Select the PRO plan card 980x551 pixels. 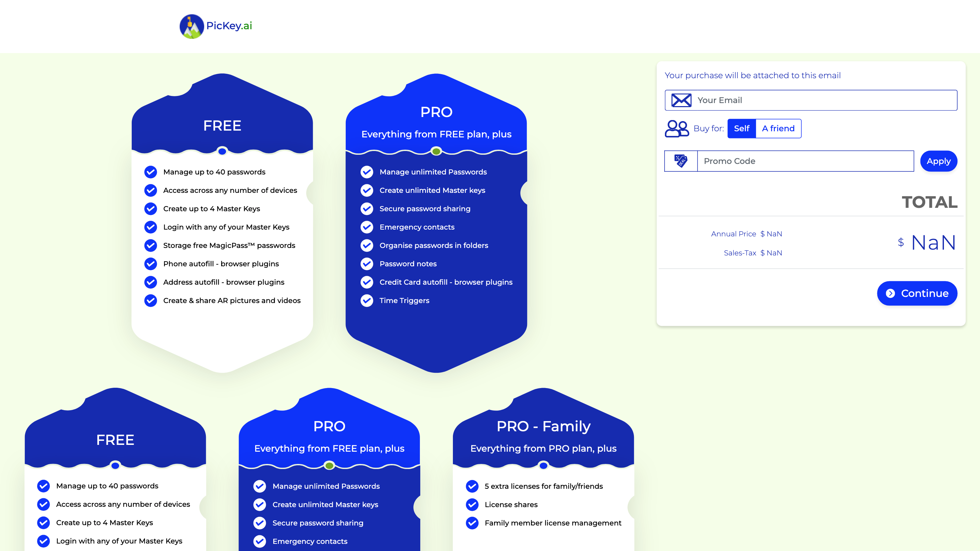[x=436, y=112]
